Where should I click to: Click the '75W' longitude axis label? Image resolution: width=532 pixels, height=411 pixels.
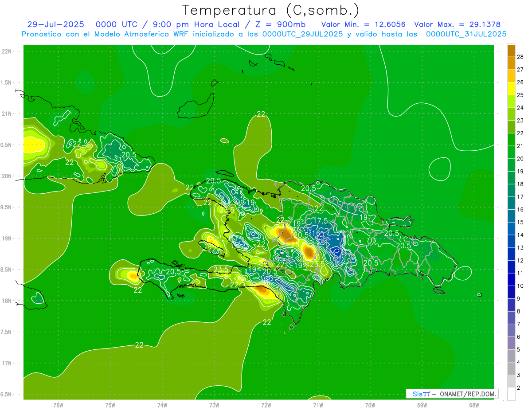(x=110, y=405)
